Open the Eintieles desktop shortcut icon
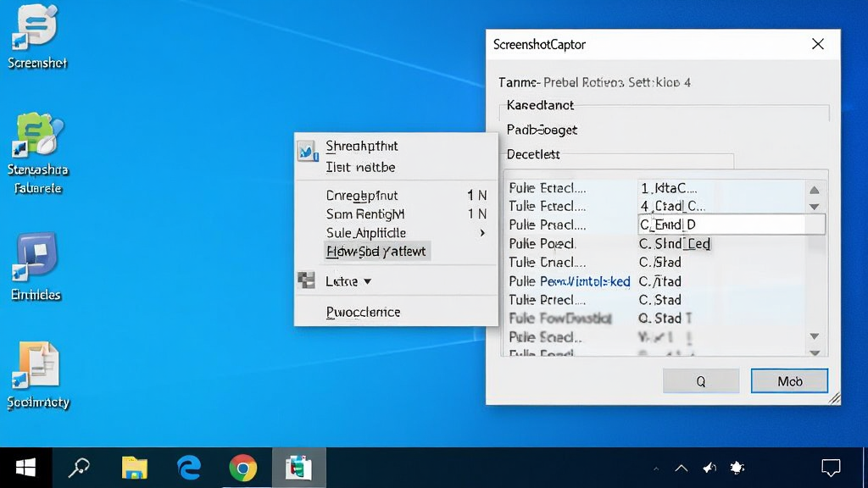 pos(36,257)
